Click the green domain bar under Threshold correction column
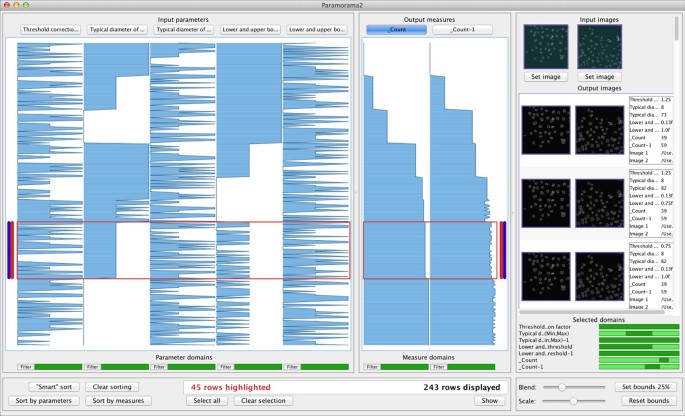The height and width of the screenshot is (416, 685). (59, 367)
